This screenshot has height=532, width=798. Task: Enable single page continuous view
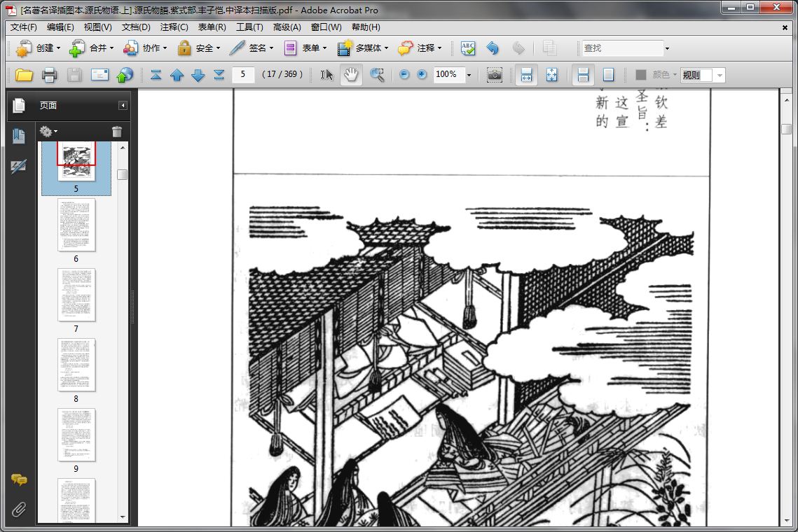click(583, 76)
